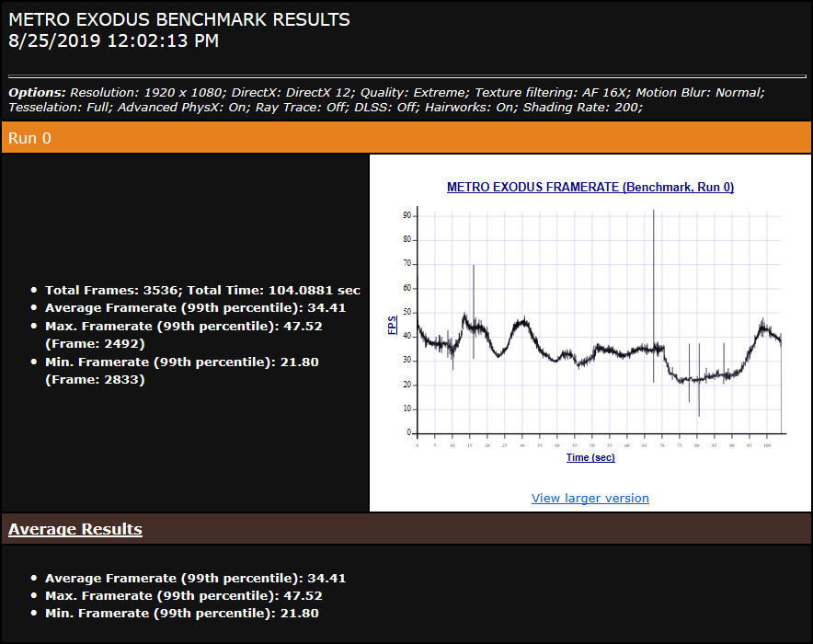
Task: Click the framerate line graph plot area
Action: click(x=599, y=320)
